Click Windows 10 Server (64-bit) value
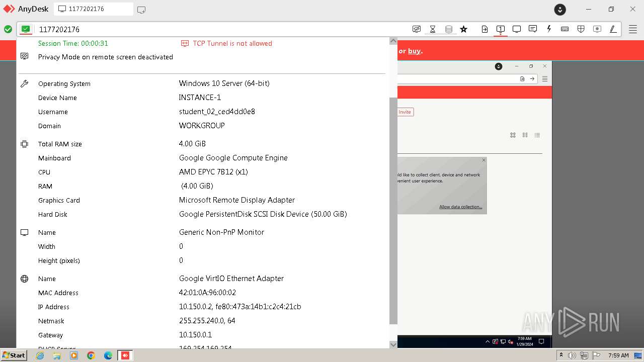This screenshot has width=644, height=362. (x=224, y=83)
